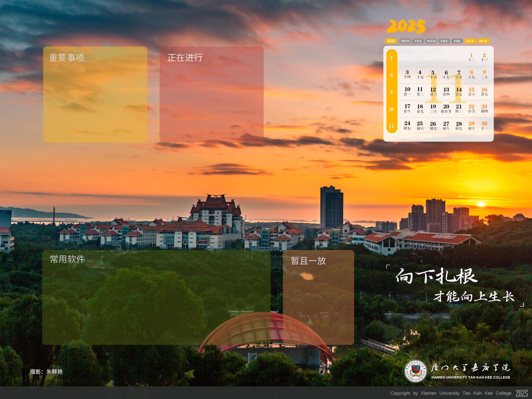The height and width of the screenshot is (399, 532).
Task: Click the Xiamen University Tan Kah Kee College emblem
Action: [415, 371]
